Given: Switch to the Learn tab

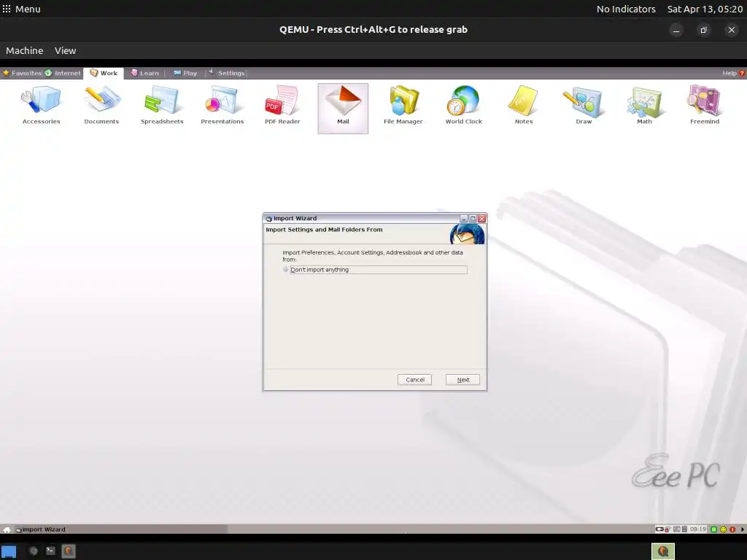Looking at the screenshot, I should (x=145, y=73).
